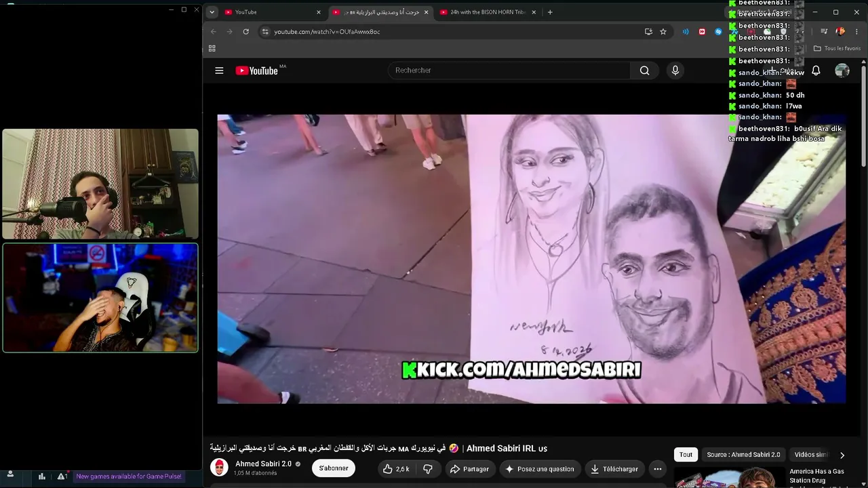Open the YouTube account avatar menu
The width and height of the screenshot is (868, 488).
(x=842, y=70)
